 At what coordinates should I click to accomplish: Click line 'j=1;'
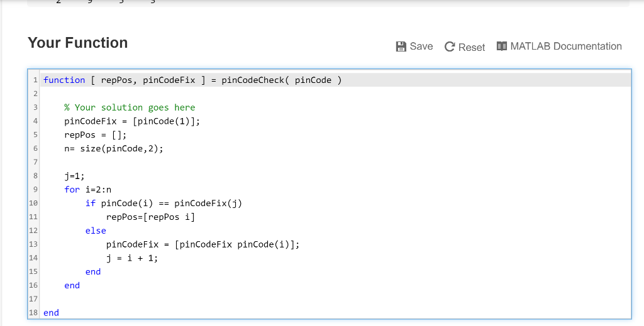click(74, 176)
